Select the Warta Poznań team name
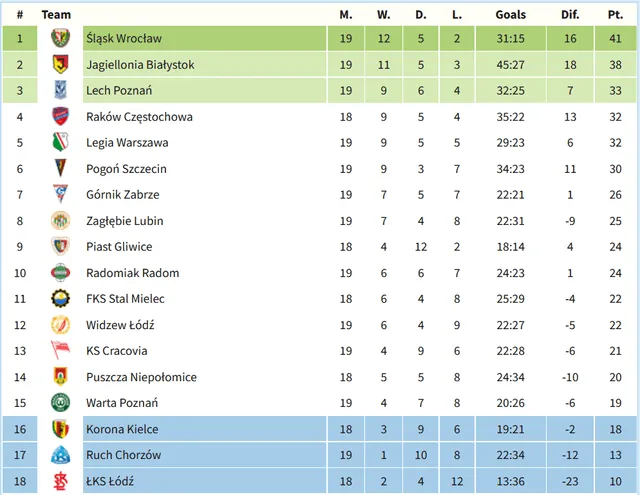The width and height of the screenshot is (640, 495). tap(122, 403)
